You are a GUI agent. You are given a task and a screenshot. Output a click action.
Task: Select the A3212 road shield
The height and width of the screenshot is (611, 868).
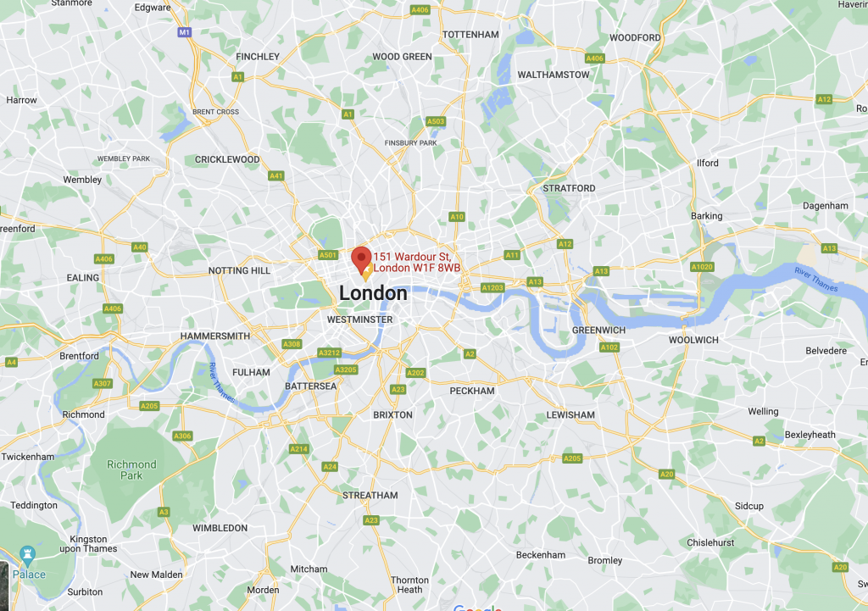point(330,353)
